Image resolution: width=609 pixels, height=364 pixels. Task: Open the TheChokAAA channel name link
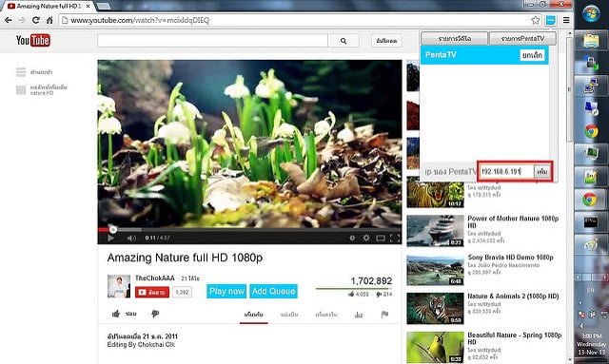[154, 278]
